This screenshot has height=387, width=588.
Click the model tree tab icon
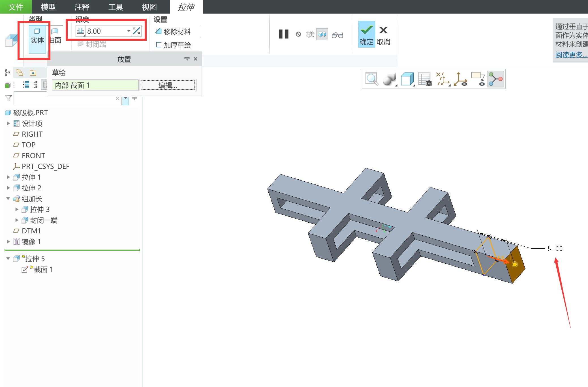(x=7, y=73)
